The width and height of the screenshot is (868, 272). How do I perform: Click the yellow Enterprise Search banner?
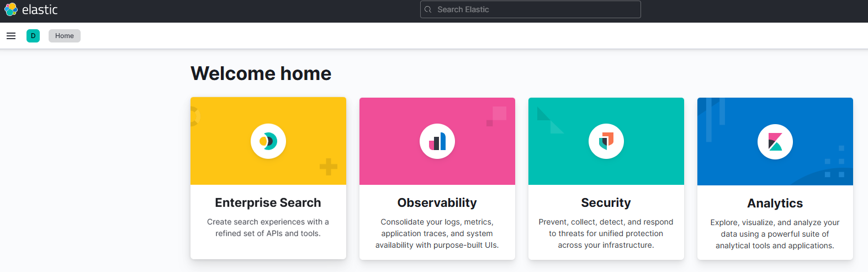(x=268, y=141)
